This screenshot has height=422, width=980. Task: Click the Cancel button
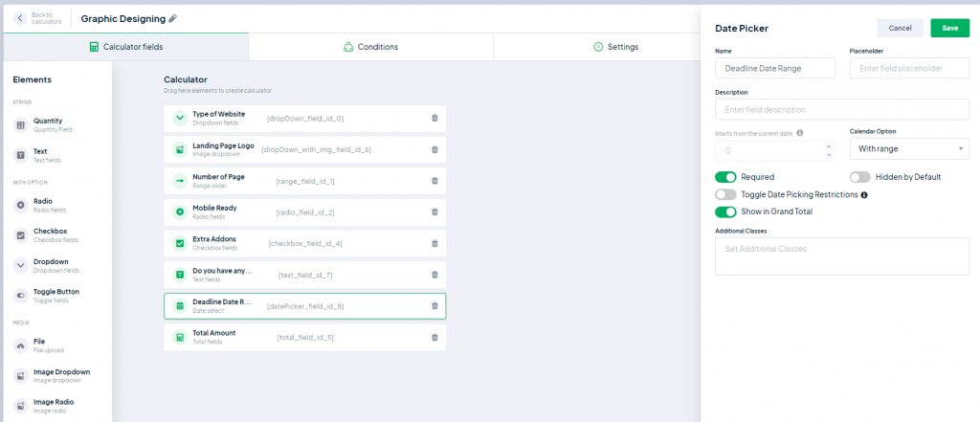pyautogui.click(x=900, y=28)
